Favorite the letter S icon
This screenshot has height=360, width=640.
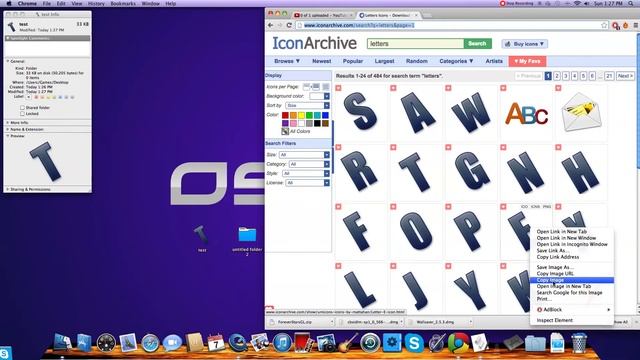point(338,88)
